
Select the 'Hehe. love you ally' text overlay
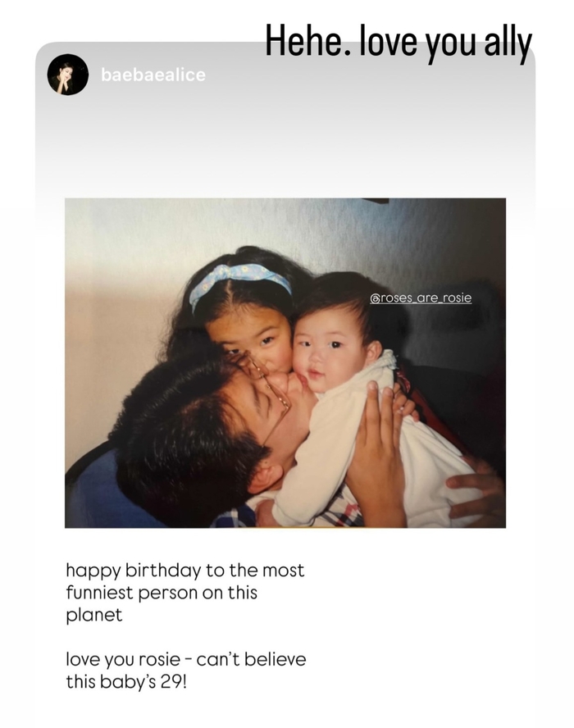(399, 40)
